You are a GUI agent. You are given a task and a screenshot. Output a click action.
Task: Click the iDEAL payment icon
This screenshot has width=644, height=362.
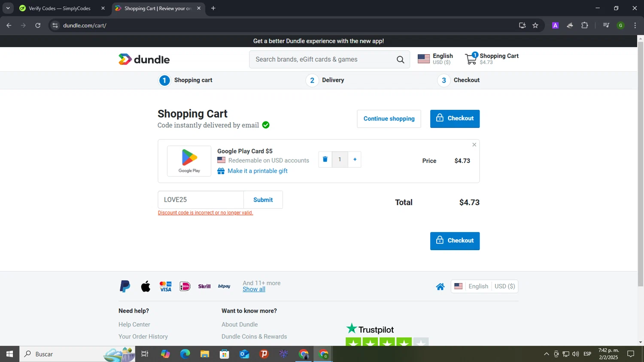pos(185,287)
